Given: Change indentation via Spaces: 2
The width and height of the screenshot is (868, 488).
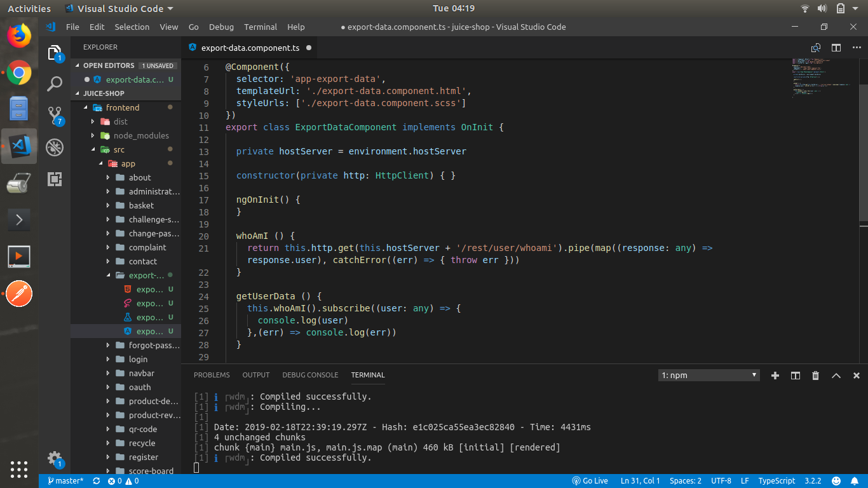Looking at the screenshot, I should click(686, 481).
